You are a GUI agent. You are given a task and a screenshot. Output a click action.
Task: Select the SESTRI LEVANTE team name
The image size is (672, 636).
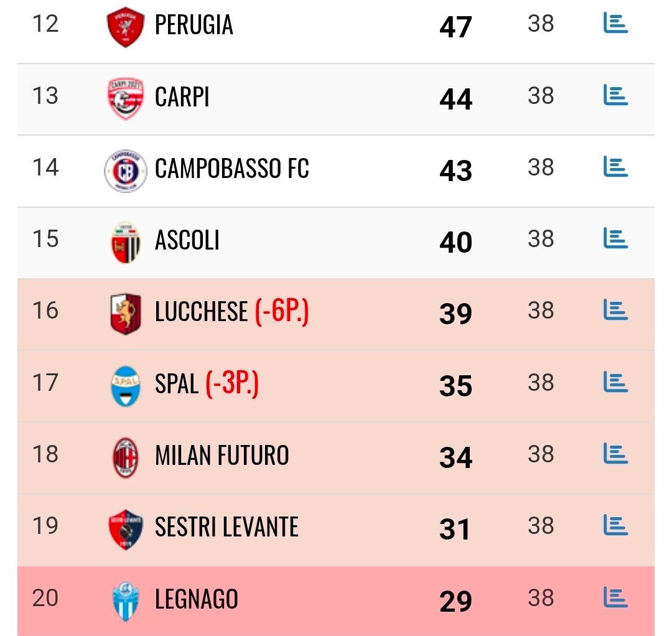click(x=226, y=528)
